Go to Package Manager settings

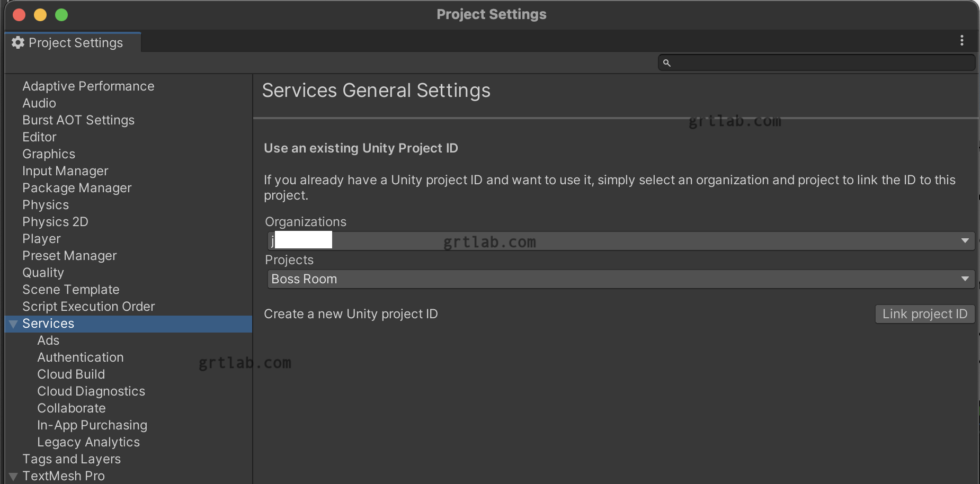point(77,188)
